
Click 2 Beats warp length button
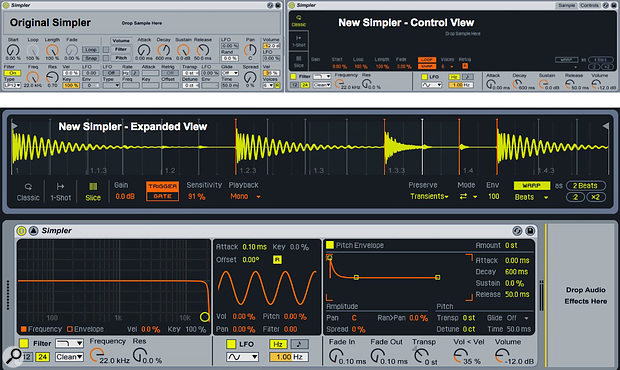[585, 185]
